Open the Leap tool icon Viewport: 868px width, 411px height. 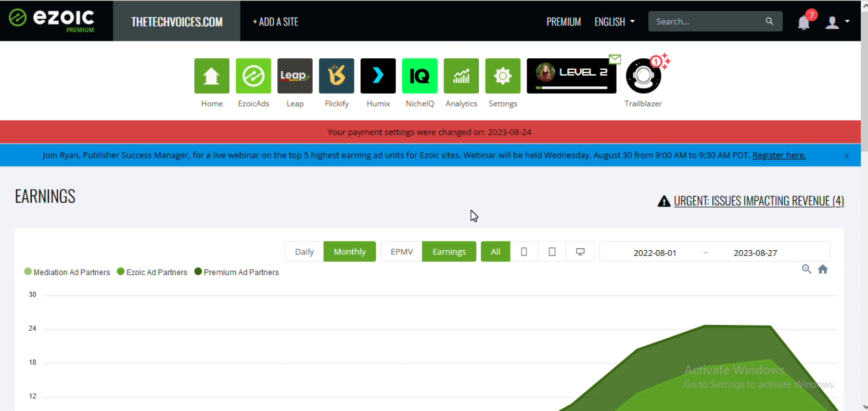[x=295, y=76]
